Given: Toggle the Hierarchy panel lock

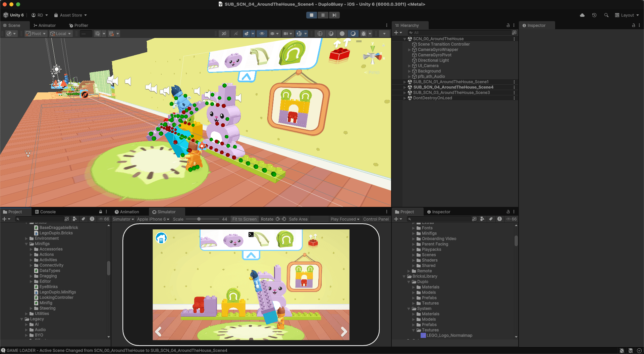Looking at the screenshot, I should coord(508,26).
